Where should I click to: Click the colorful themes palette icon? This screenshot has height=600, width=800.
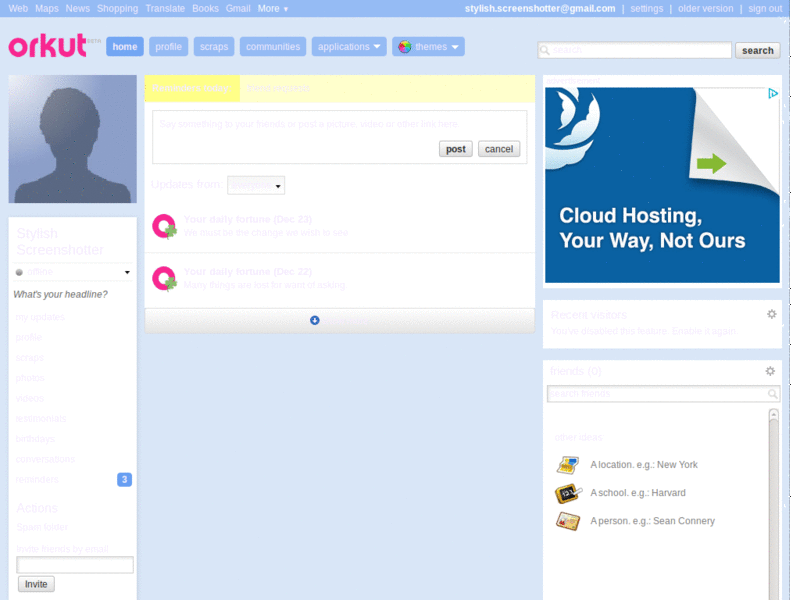405,47
